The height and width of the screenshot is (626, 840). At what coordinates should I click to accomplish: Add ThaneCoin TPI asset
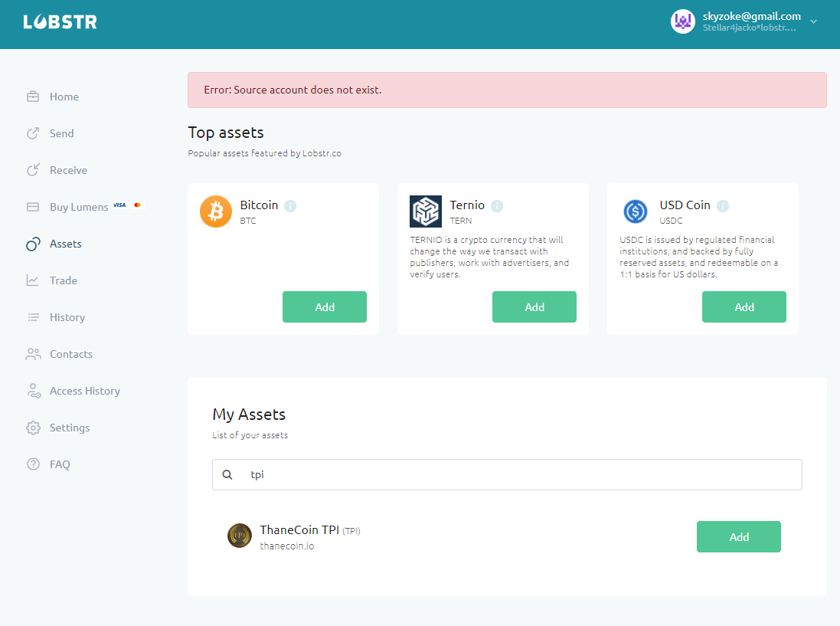point(739,537)
